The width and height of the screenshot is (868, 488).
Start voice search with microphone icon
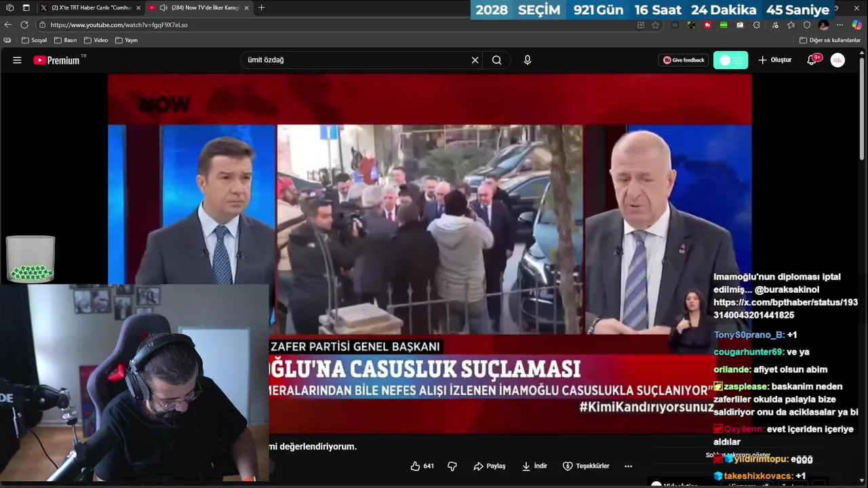click(x=528, y=60)
